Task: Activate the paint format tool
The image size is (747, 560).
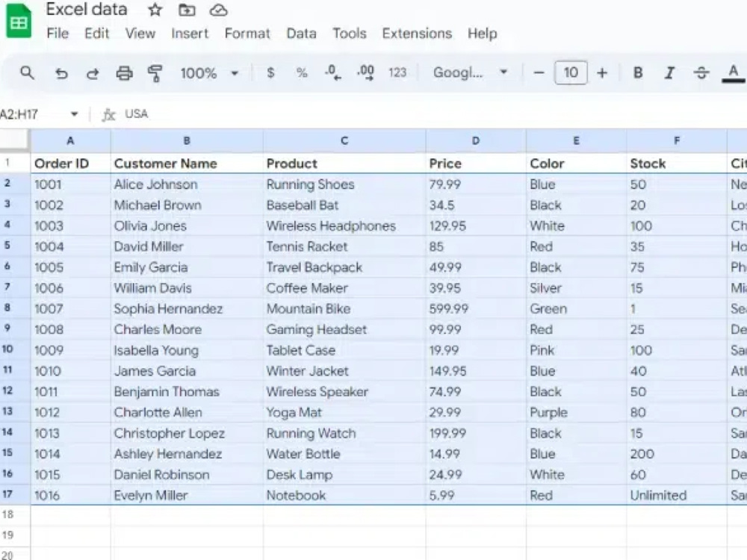Action: (155, 73)
